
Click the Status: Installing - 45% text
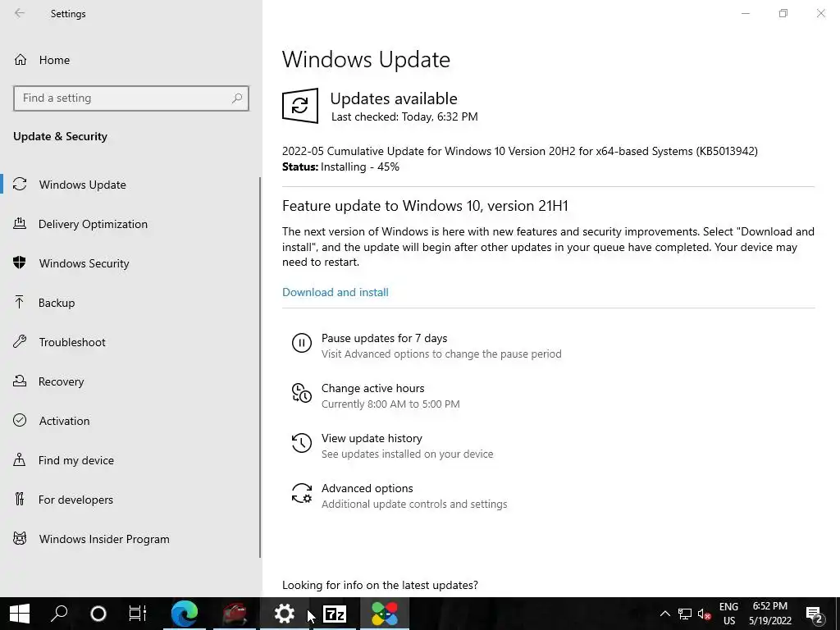pyautogui.click(x=340, y=167)
